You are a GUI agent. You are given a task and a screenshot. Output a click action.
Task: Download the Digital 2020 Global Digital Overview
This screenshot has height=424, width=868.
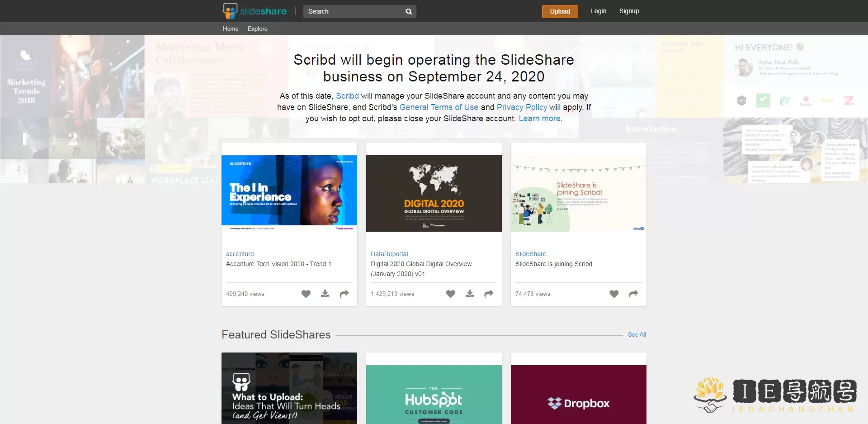pos(470,294)
